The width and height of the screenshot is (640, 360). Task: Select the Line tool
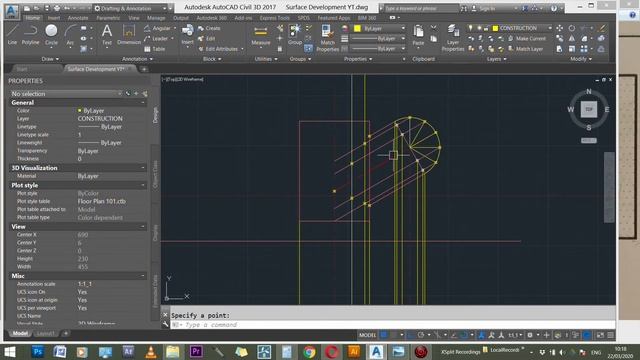pos(12,34)
